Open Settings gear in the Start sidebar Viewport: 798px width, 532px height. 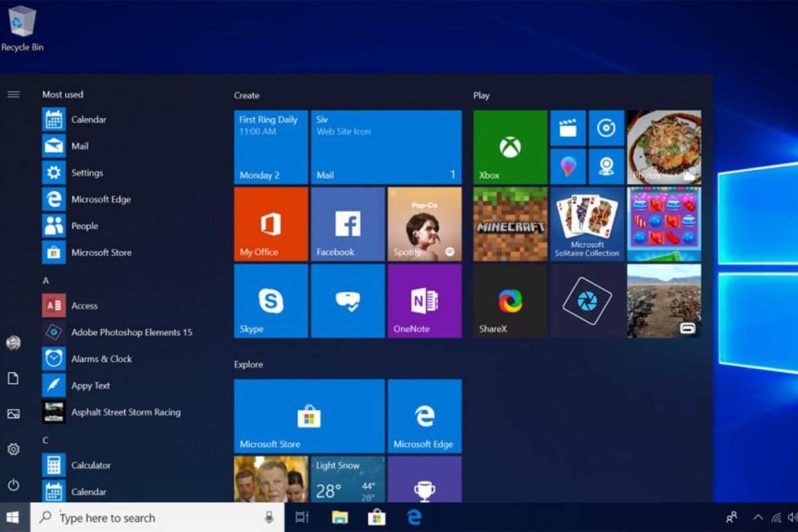[13, 450]
